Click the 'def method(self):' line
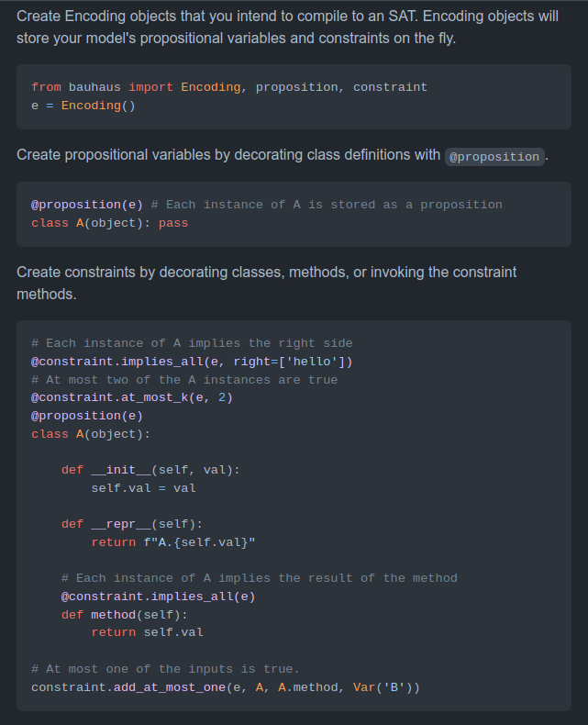The width and height of the screenshot is (588, 725). point(125,615)
